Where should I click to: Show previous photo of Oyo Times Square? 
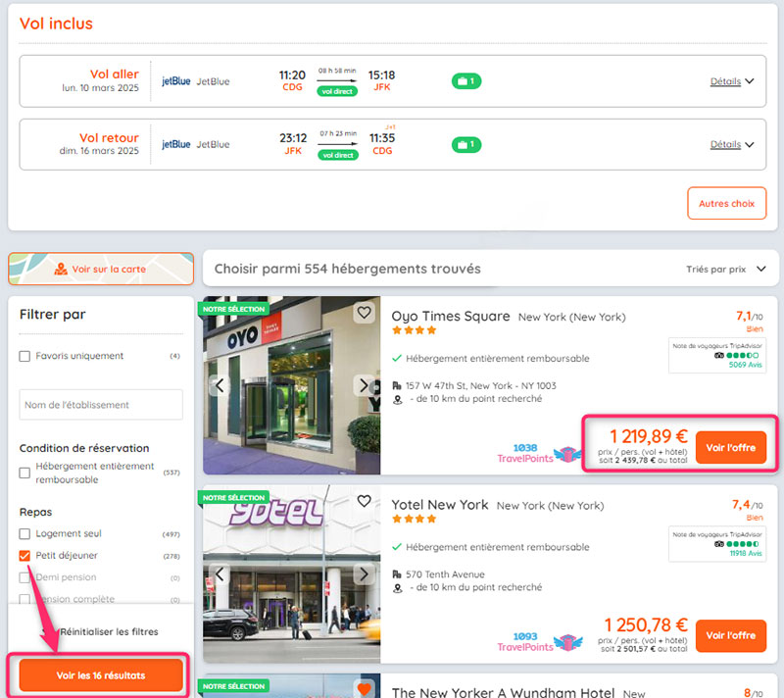tap(219, 385)
